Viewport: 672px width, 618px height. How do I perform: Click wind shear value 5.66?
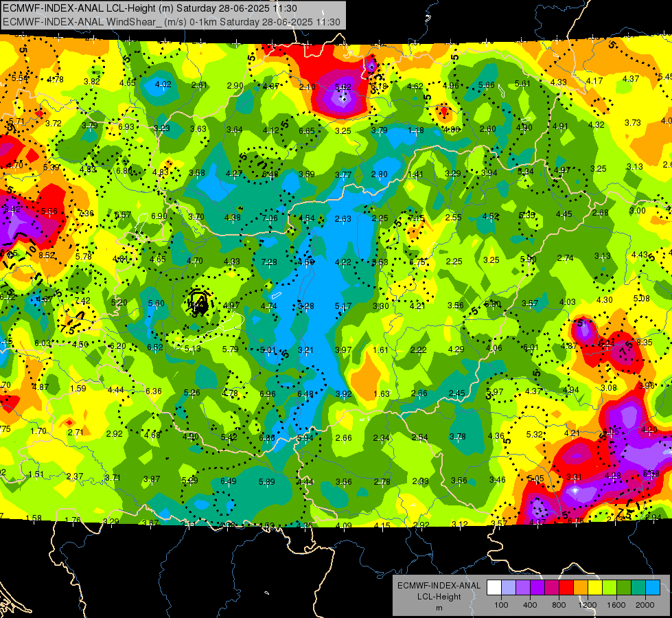point(487,85)
